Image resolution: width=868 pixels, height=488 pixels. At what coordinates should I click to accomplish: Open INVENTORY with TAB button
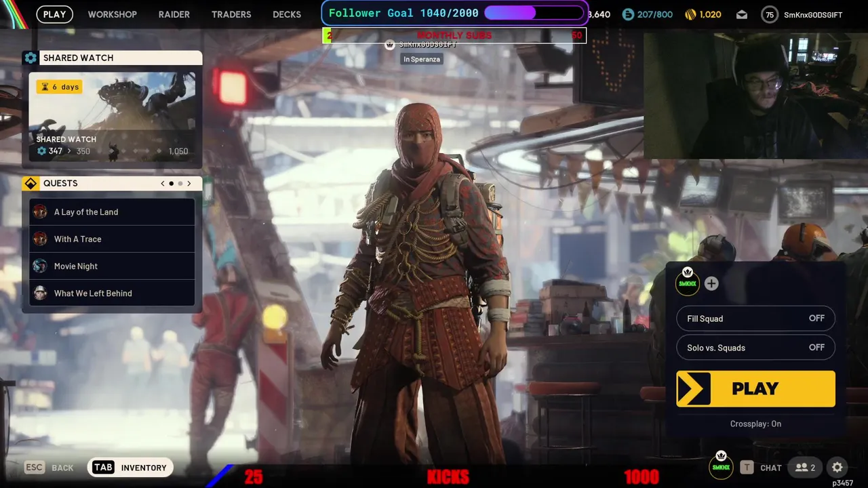[130, 467]
